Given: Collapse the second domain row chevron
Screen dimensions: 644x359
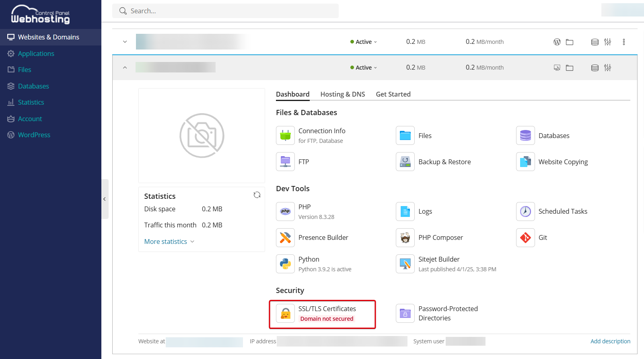Looking at the screenshot, I should (x=125, y=68).
